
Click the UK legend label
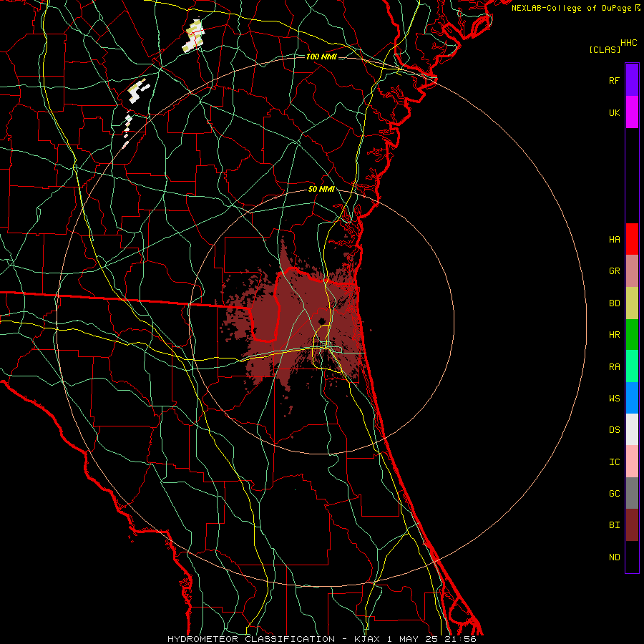tap(614, 112)
